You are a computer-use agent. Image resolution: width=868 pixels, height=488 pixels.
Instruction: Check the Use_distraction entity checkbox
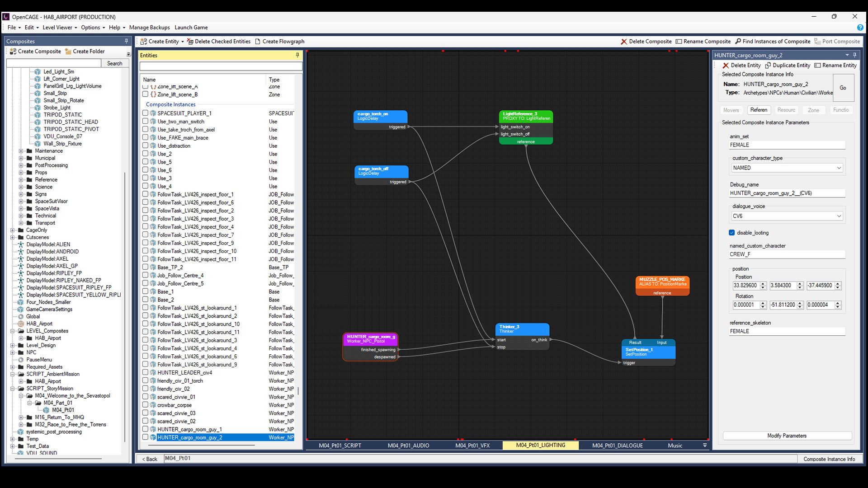[x=145, y=145]
